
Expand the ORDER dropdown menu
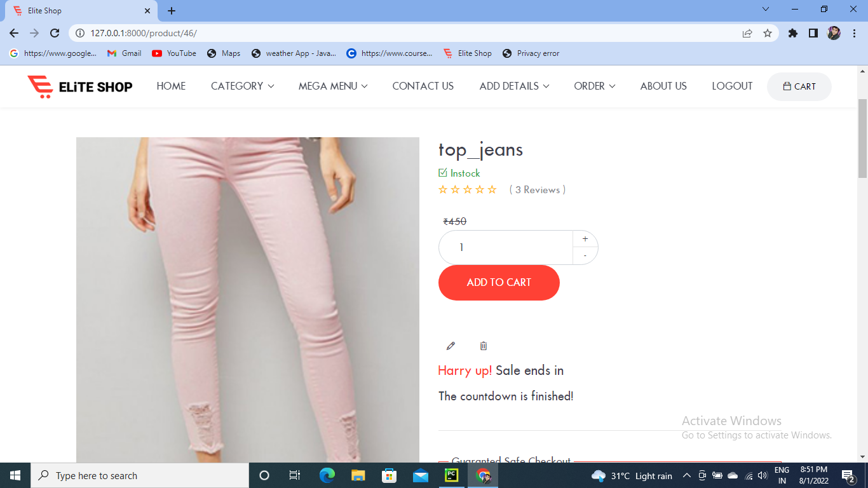(594, 86)
